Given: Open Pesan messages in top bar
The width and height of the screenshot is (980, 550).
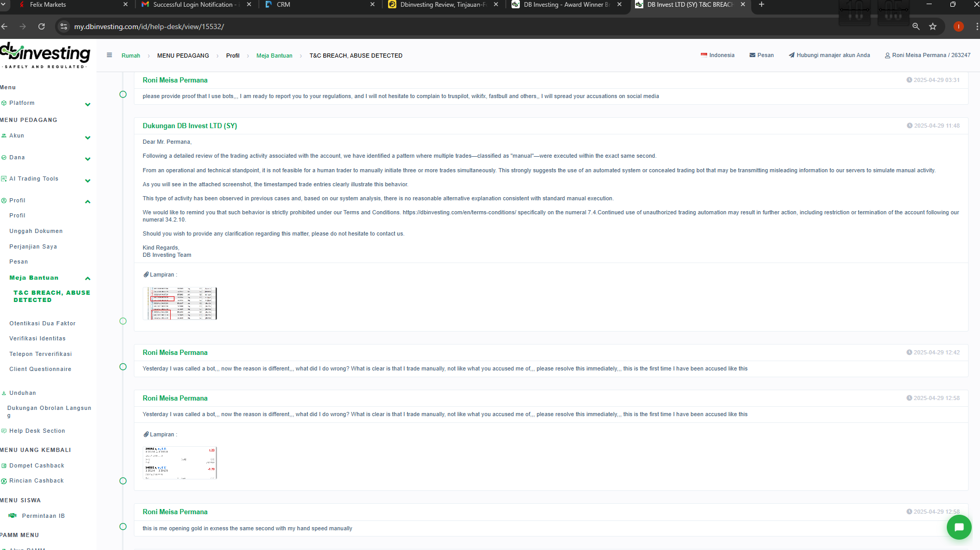Looking at the screenshot, I should tap(761, 55).
